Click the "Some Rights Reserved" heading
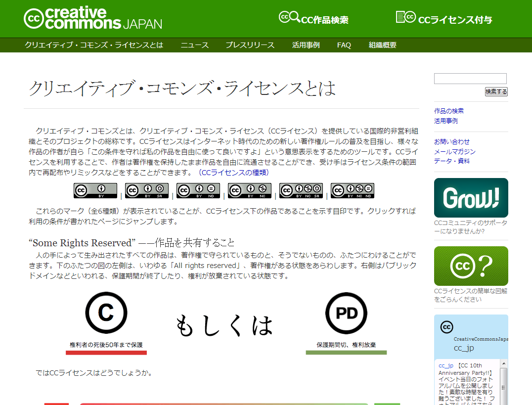The height and width of the screenshot is (405, 532). (132, 243)
